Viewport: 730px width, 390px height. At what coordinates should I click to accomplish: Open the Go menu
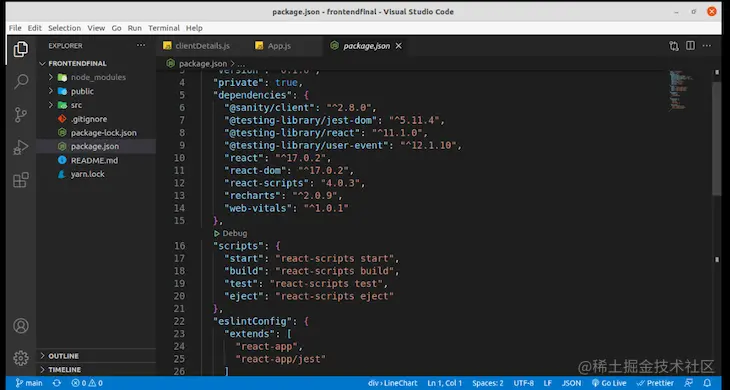(x=116, y=28)
